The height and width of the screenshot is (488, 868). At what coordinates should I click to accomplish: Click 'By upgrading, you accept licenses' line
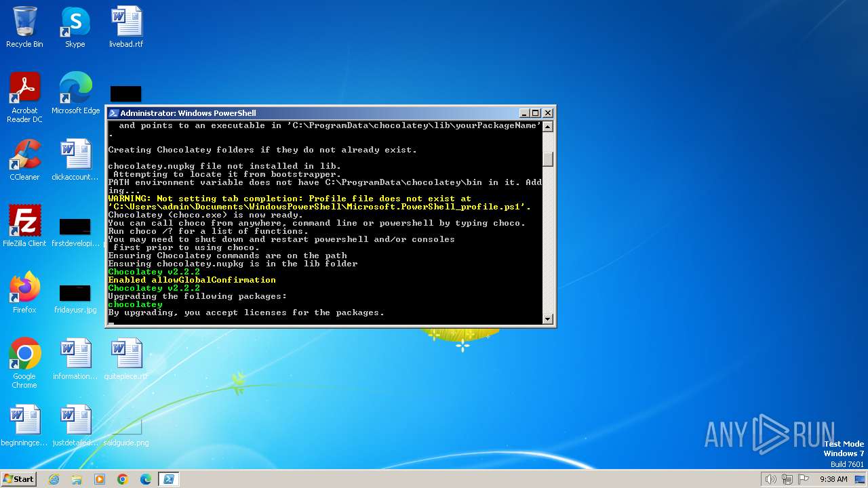point(246,312)
